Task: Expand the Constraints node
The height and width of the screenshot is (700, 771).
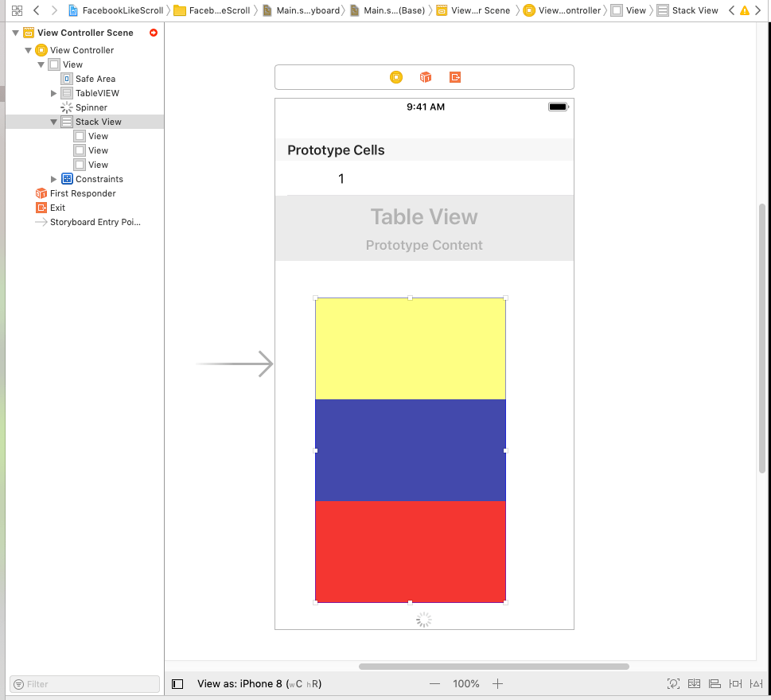Action: click(x=54, y=179)
